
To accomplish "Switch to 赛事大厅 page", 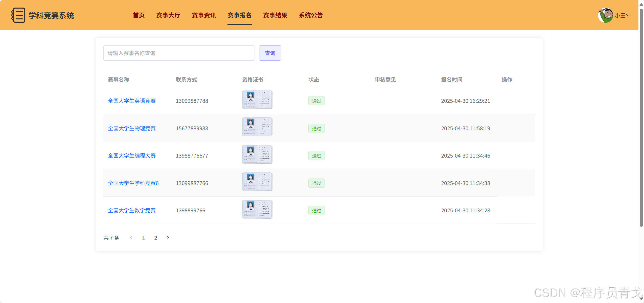I will pos(168,15).
